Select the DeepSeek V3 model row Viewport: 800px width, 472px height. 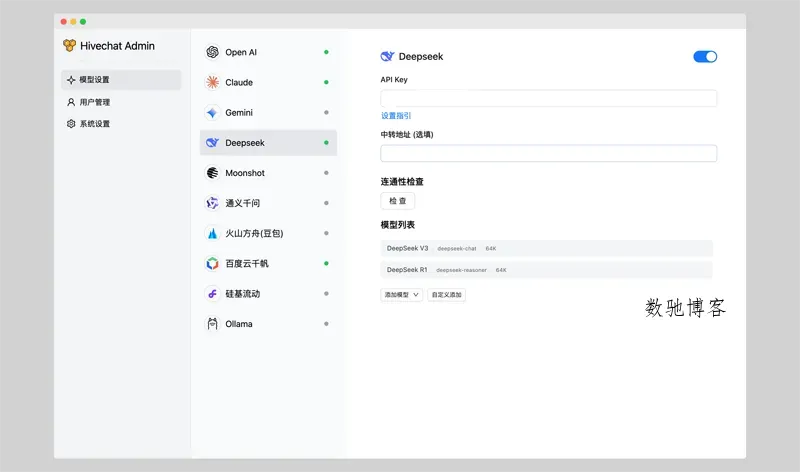coord(546,249)
